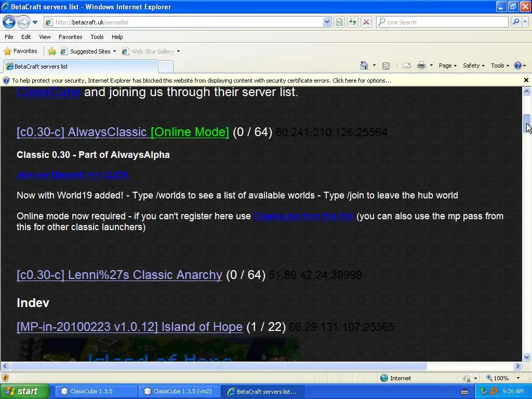Click into the Live Search box
The height and width of the screenshot is (399, 532).
(442, 22)
